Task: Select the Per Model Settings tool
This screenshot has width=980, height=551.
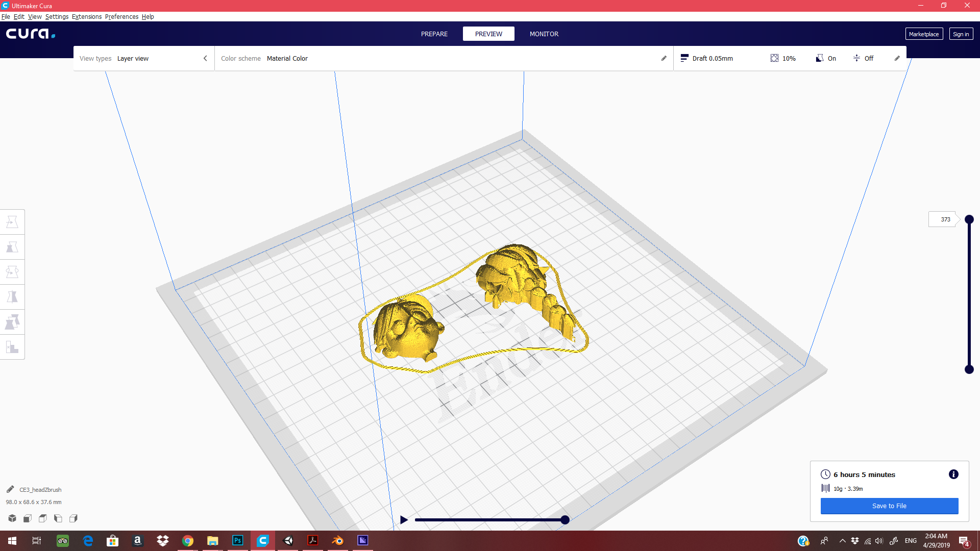Action: point(12,322)
